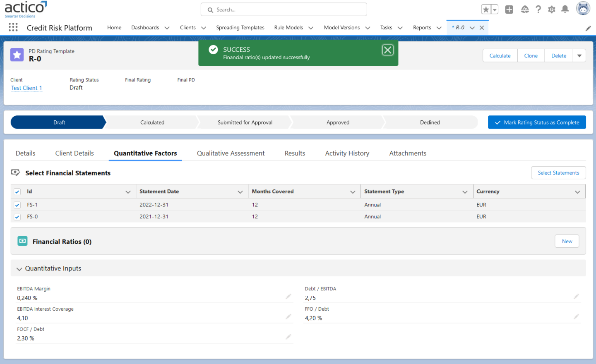
Task: Open the dropdown arrow next to Delete
Action: click(579, 55)
